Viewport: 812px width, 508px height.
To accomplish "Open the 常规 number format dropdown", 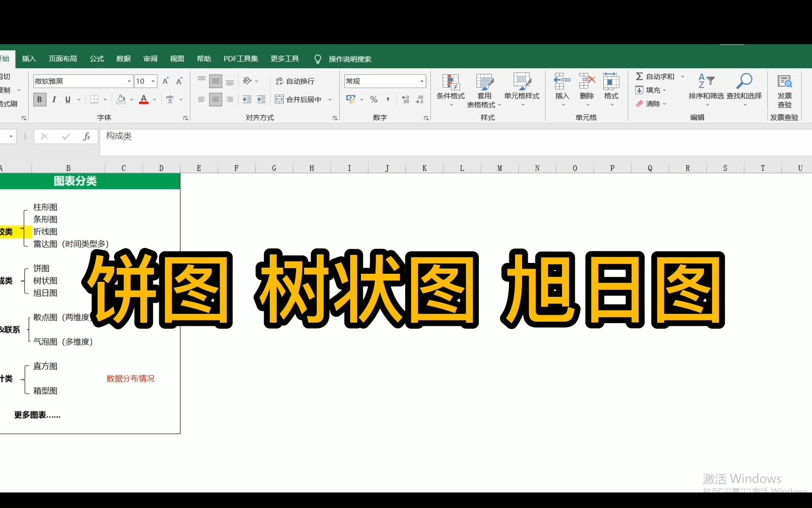I will point(422,81).
